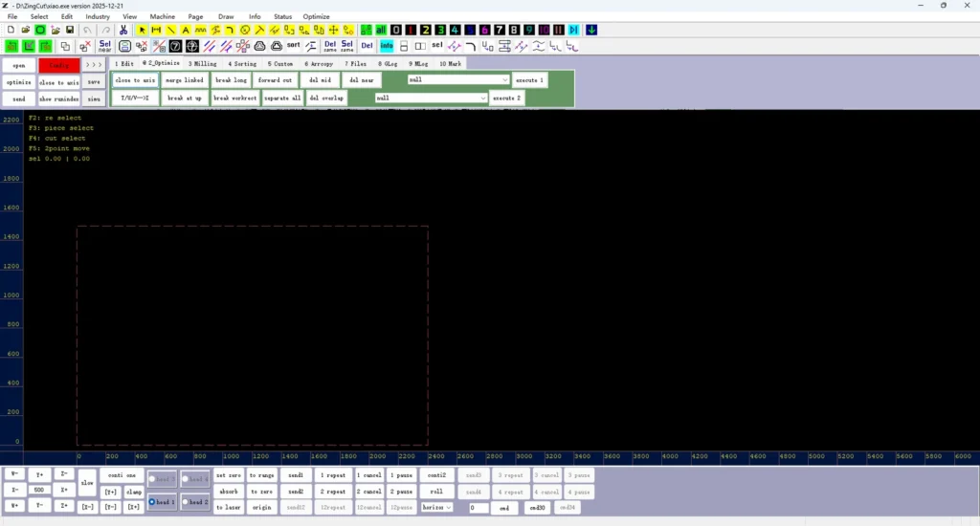Click the 'clamp' button
The width and height of the screenshot is (980, 526).
[134, 493]
